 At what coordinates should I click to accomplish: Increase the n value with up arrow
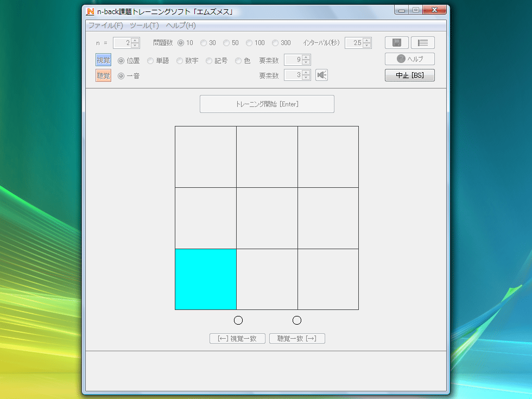[135, 40]
